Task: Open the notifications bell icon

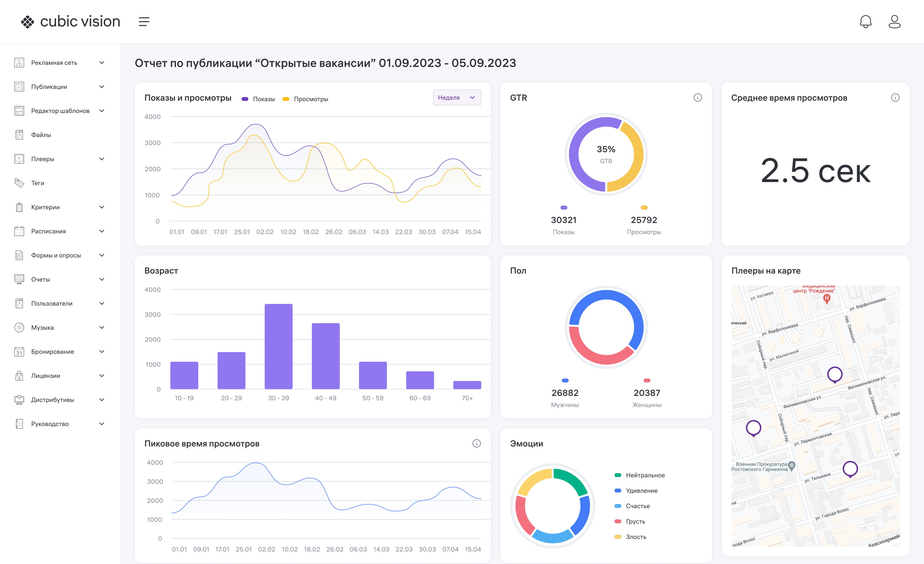Action: [865, 22]
